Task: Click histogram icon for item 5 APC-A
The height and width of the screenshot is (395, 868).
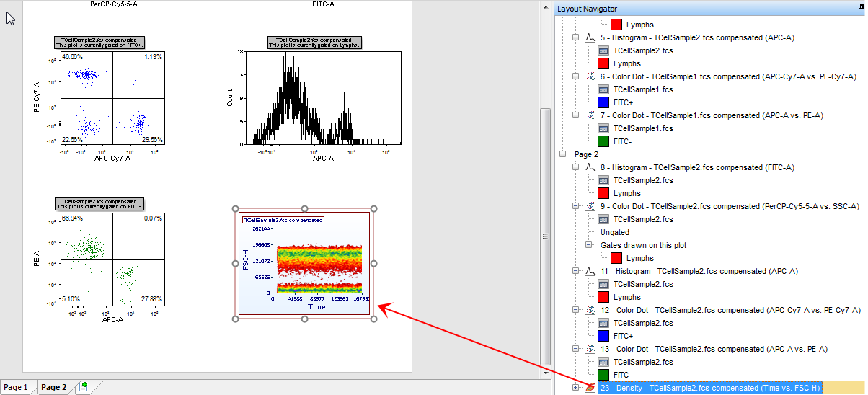Action: tap(589, 37)
